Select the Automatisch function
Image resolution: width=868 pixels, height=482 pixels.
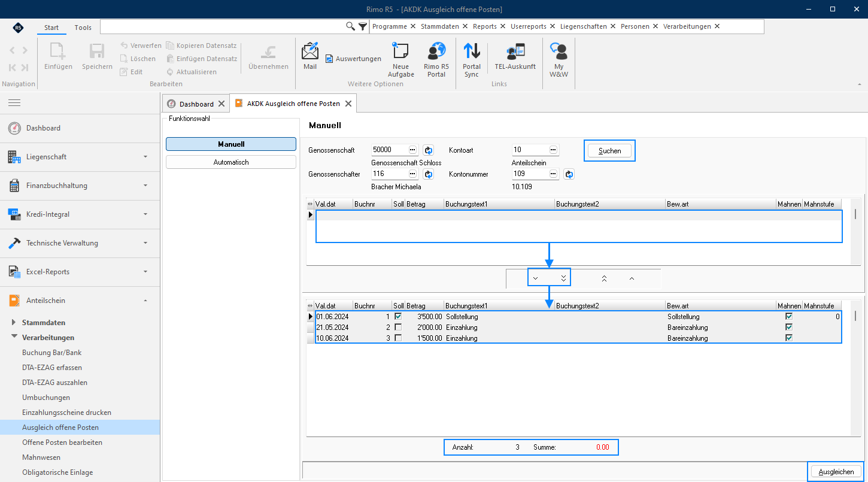click(231, 162)
